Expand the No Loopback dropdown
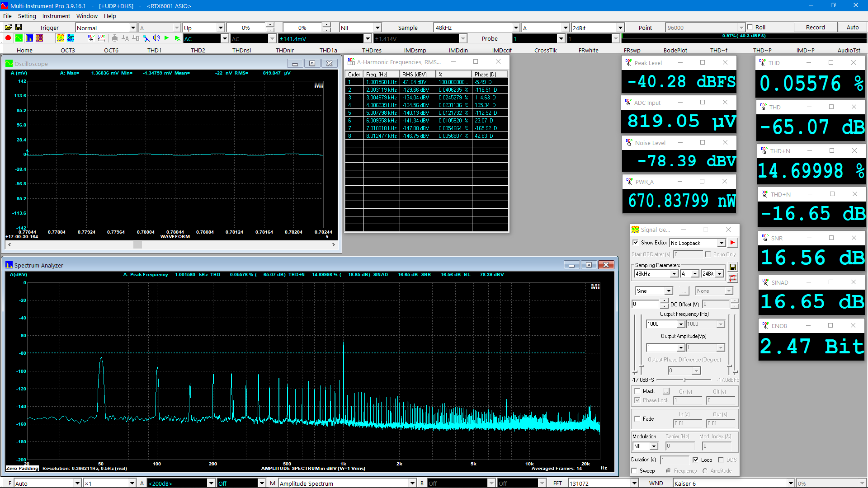The width and height of the screenshot is (868, 488). [x=722, y=243]
